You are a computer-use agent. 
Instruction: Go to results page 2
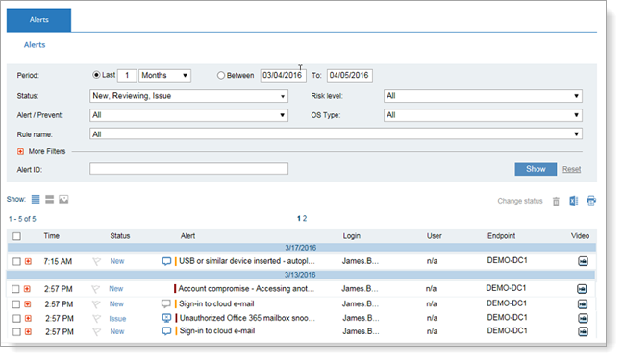[x=305, y=219]
